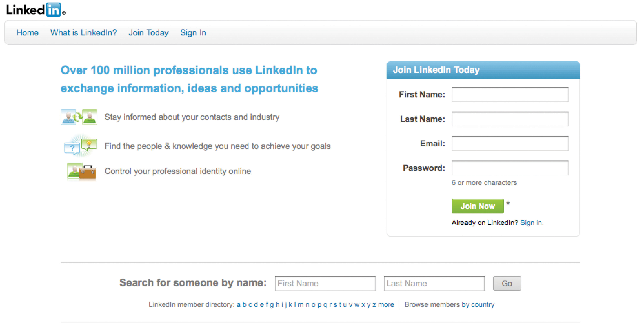Focus the Last Name signup field

click(510, 119)
